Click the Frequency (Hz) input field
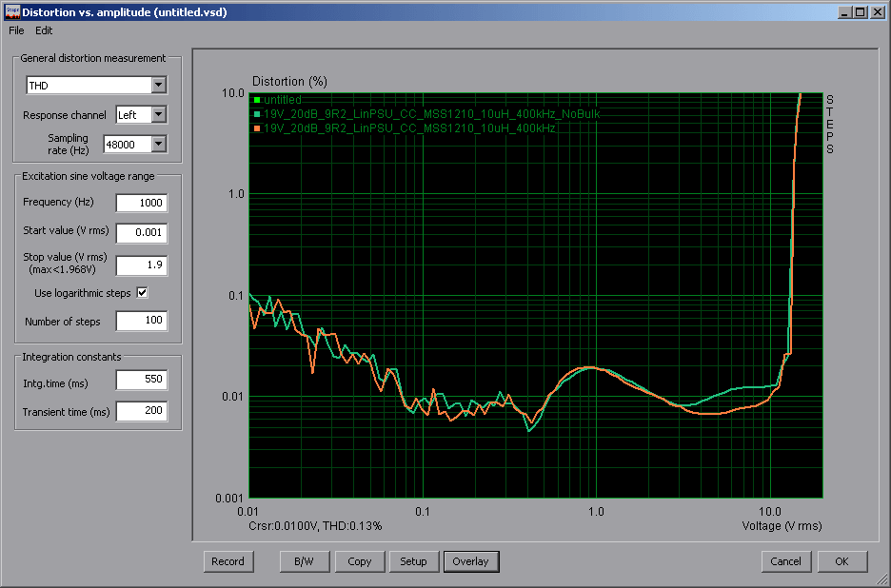Screen dimensions: 891x588 coord(141,203)
